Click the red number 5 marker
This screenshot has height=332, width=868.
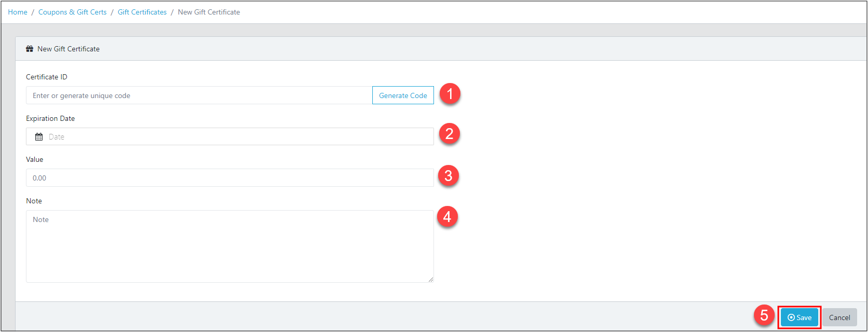(764, 315)
